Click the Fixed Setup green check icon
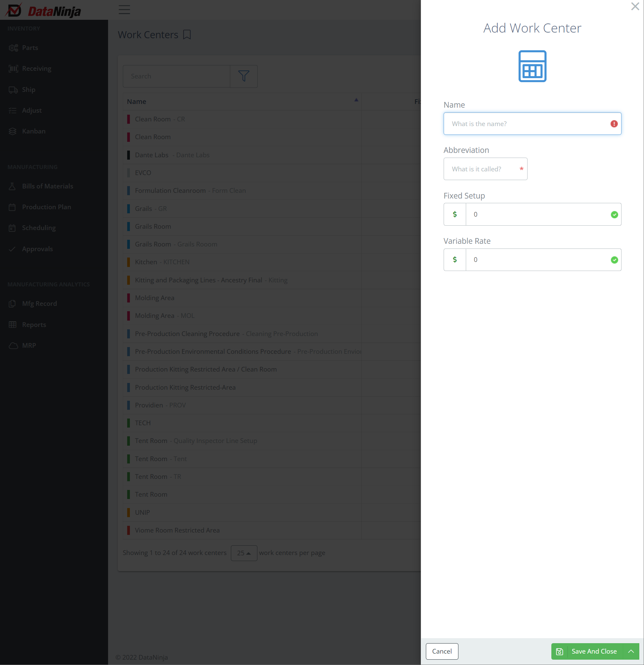The height and width of the screenshot is (665, 644). pos(614,214)
